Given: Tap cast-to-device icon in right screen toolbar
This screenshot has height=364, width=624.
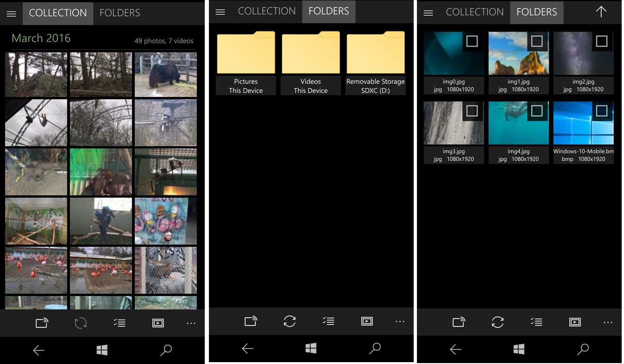Looking at the screenshot, I should click(459, 322).
